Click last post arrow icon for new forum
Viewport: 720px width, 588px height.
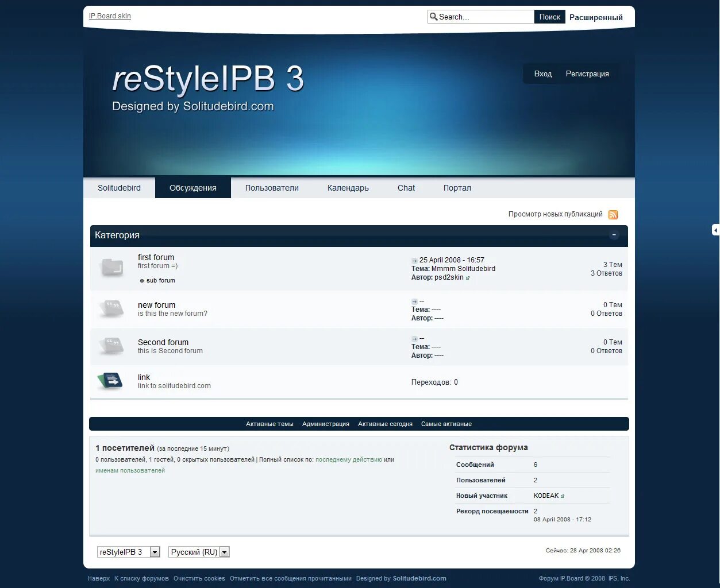pos(414,301)
